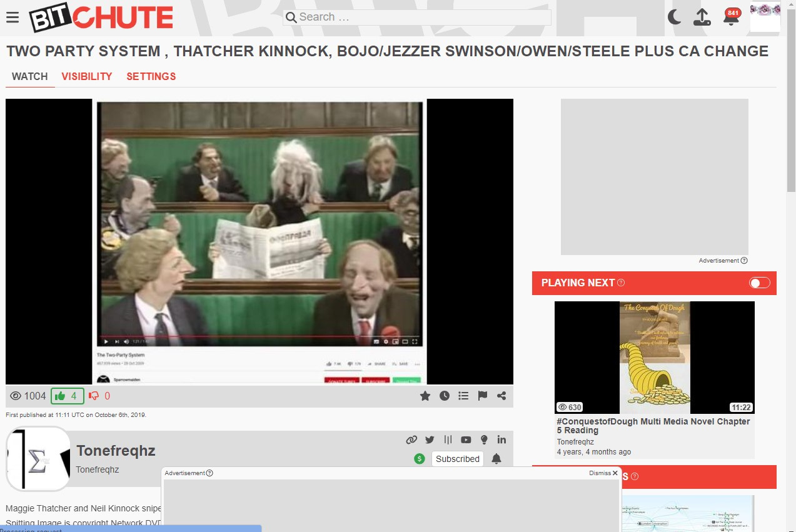Open Playing Next help question icon
796x532 pixels.
pyautogui.click(x=621, y=283)
